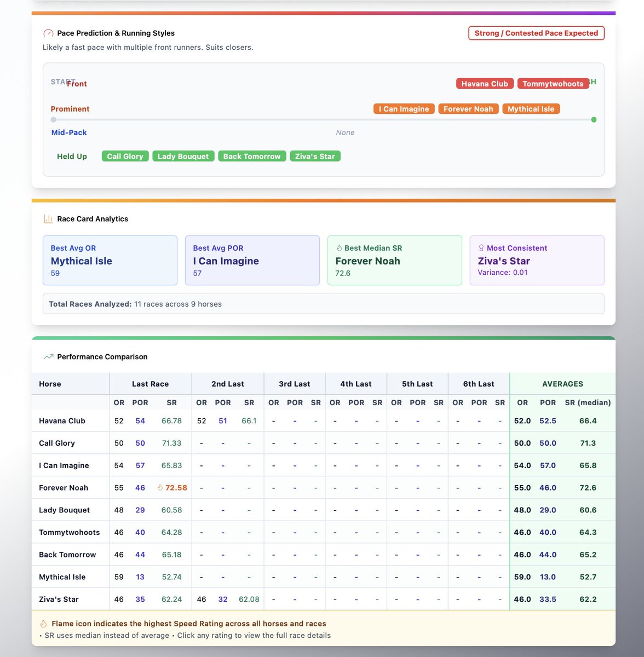Click the Lady Bouquet held up tag
This screenshot has height=657, width=644.
[x=183, y=157]
